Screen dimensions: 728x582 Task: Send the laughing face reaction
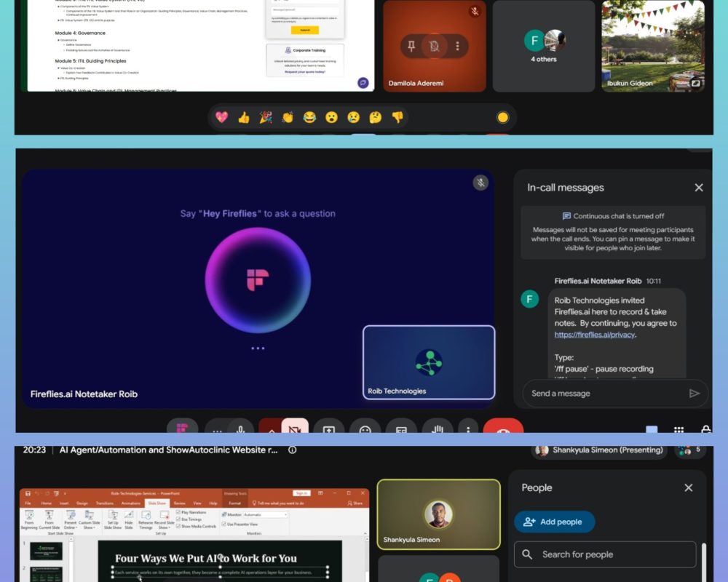pyautogui.click(x=309, y=117)
